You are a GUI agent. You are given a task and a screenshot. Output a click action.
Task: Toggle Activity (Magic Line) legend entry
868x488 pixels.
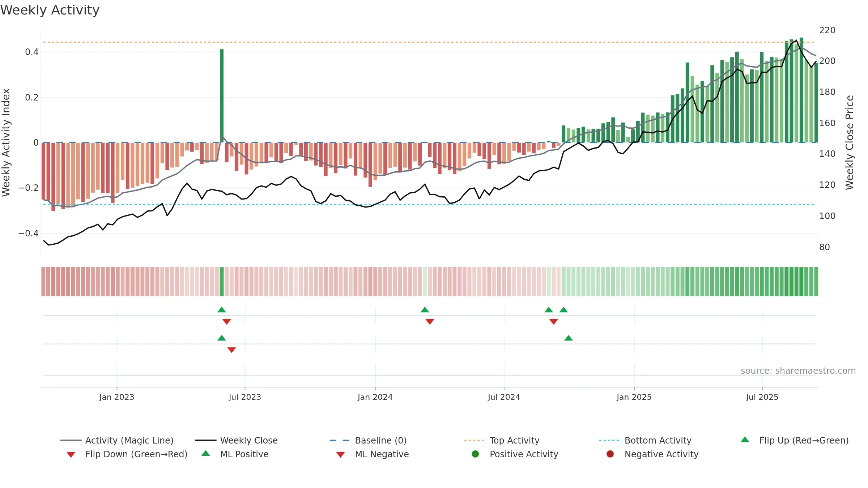117,440
